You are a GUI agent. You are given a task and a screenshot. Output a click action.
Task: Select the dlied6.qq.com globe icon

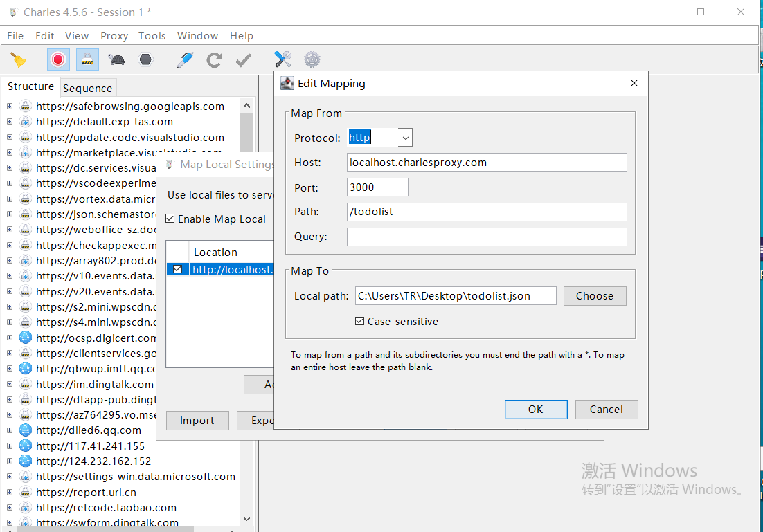tap(26, 430)
